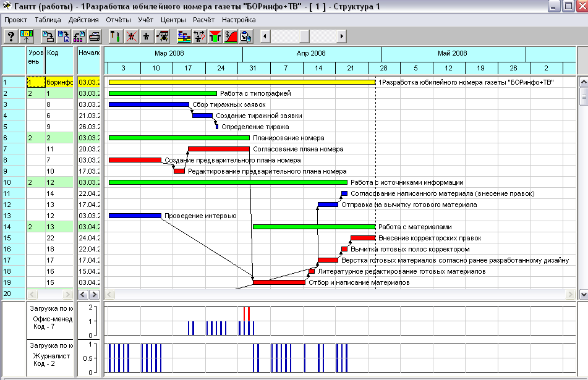Click the small black figure toolbar icon
The height and width of the screenshot is (380, 588).
point(147,36)
